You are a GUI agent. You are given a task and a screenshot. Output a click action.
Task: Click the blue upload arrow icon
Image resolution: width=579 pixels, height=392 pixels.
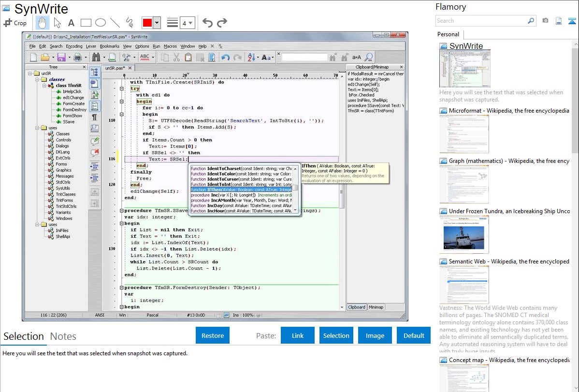coord(572,21)
